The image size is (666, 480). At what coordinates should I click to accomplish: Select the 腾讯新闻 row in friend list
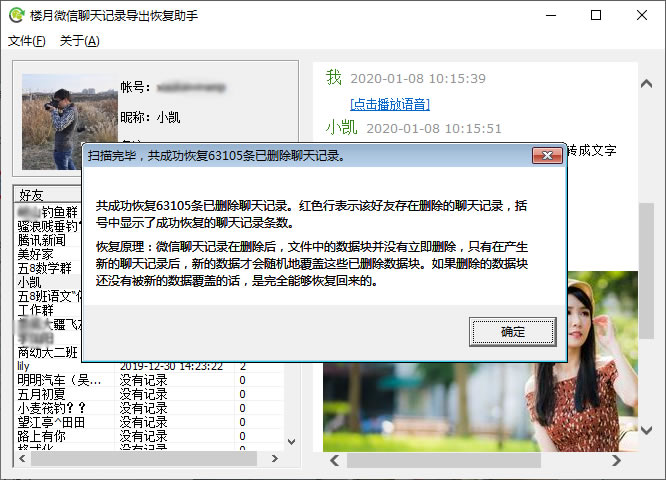tap(49, 240)
